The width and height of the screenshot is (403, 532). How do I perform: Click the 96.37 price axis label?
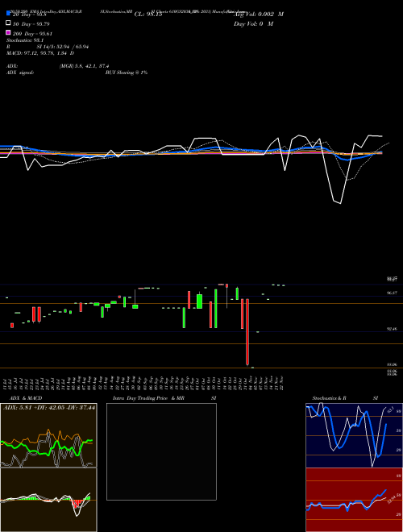[392, 293]
